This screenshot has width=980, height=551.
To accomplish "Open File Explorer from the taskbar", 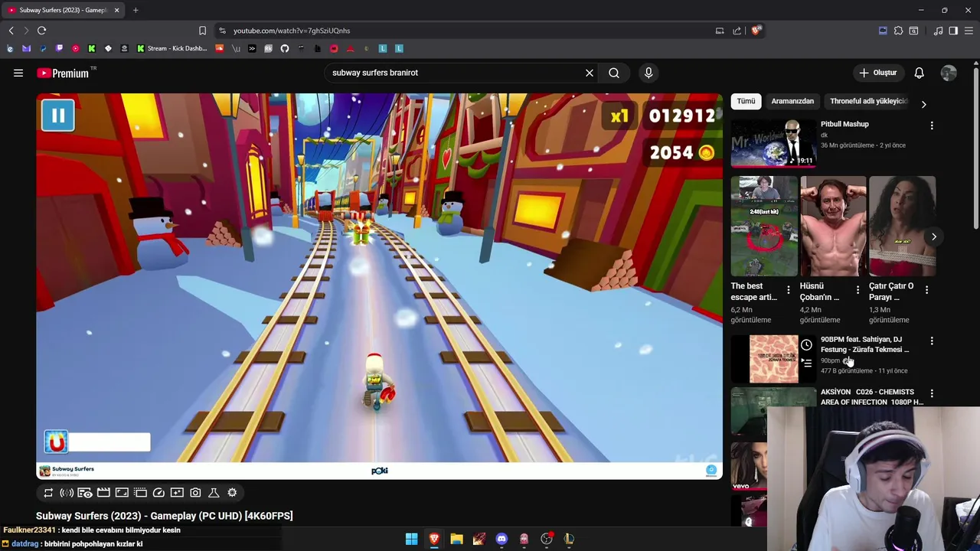I will click(x=456, y=539).
